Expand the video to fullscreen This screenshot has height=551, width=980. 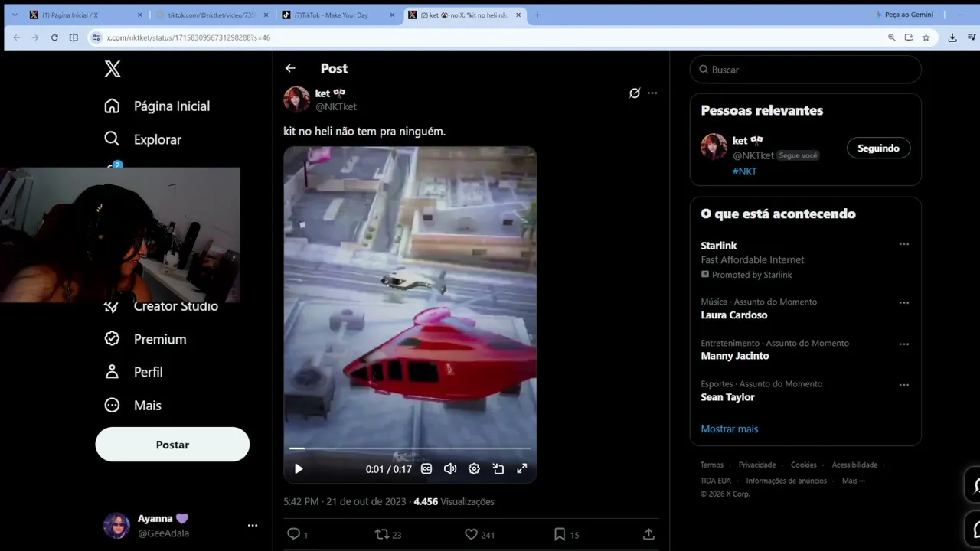[x=522, y=469]
